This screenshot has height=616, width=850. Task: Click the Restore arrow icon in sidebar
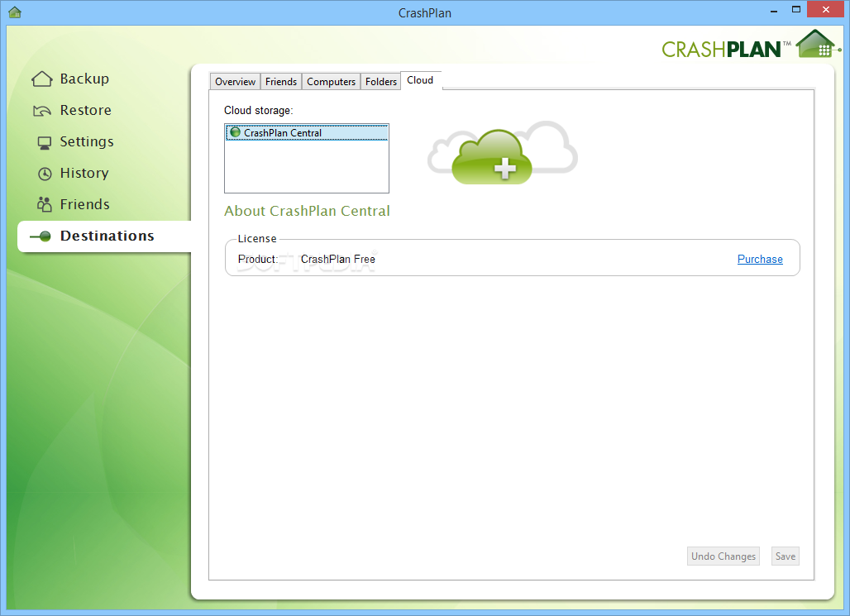41,111
